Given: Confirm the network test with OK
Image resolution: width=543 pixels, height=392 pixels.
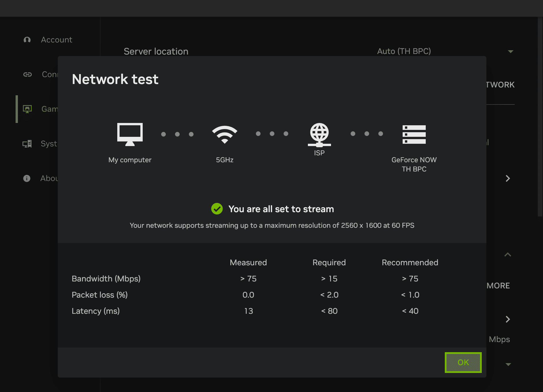Looking at the screenshot, I should pos(463,362).
